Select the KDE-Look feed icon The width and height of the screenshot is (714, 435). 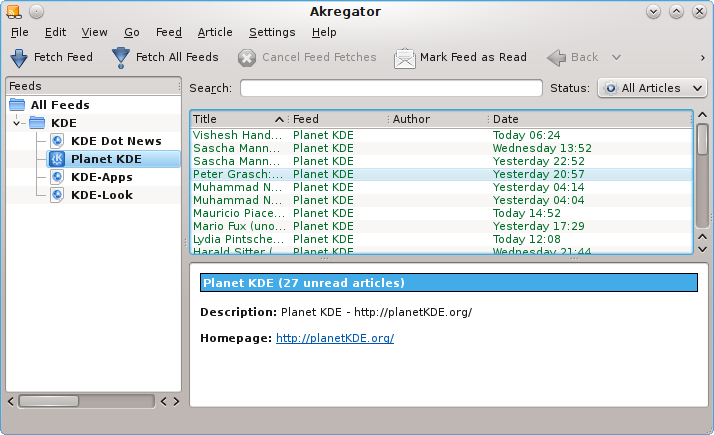[x=58, y=195]
